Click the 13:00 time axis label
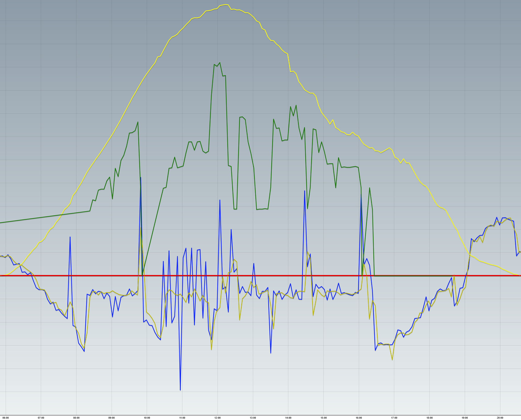 click(x=253, y=418)
